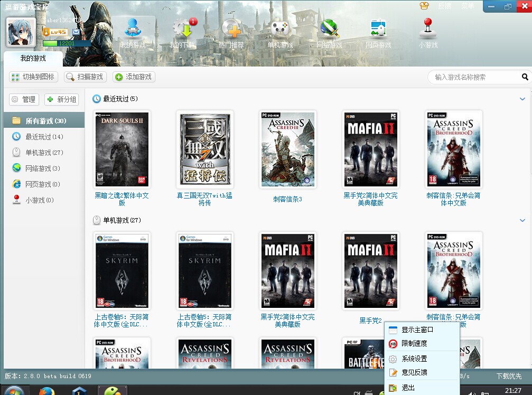The width and height of the screenshot is (532, 395).
Task: Collapse the 最近玩过 (5) section chevron
Action: click(x=522, y=99)
